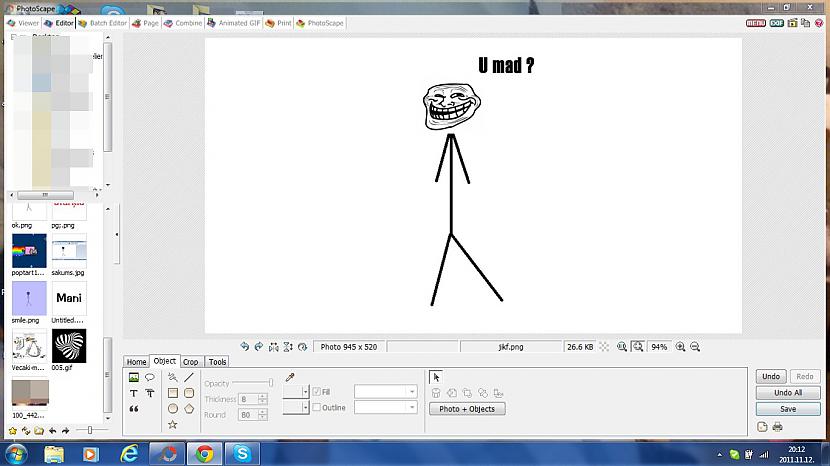
Task: Open Google Chrome from taskbar
Action: [x=205, y=454]
